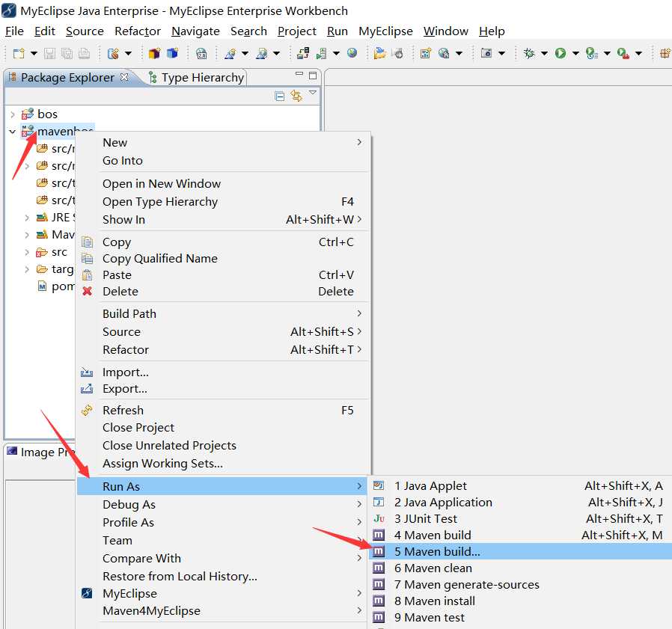The width and height of the screenshot is (672, 629).
Task: Close the Package Explorer tab
Action: click(124, 77)
